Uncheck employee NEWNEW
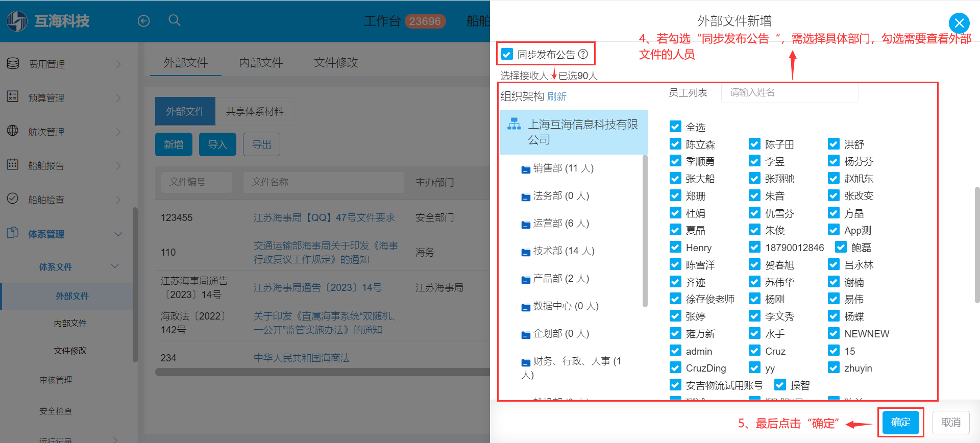The image size is (980, 443). (834, 333)
